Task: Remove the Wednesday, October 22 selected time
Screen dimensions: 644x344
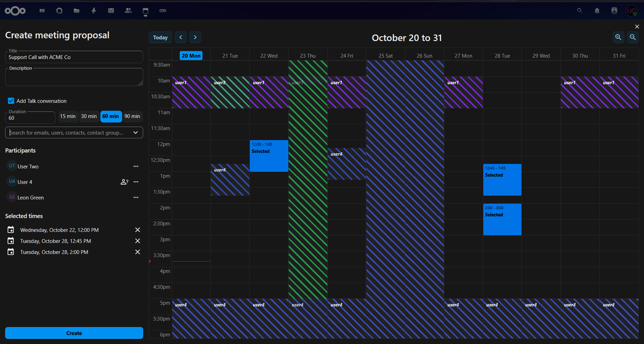Action: [138, 230]
